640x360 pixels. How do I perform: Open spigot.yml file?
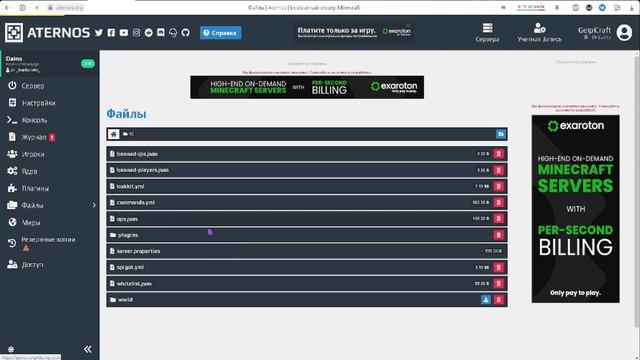[130, 267]
